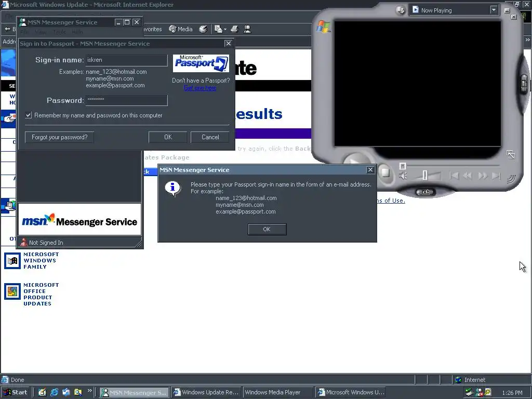
Task: Click the Forgot your password? button
Action: tap(59, 137)
